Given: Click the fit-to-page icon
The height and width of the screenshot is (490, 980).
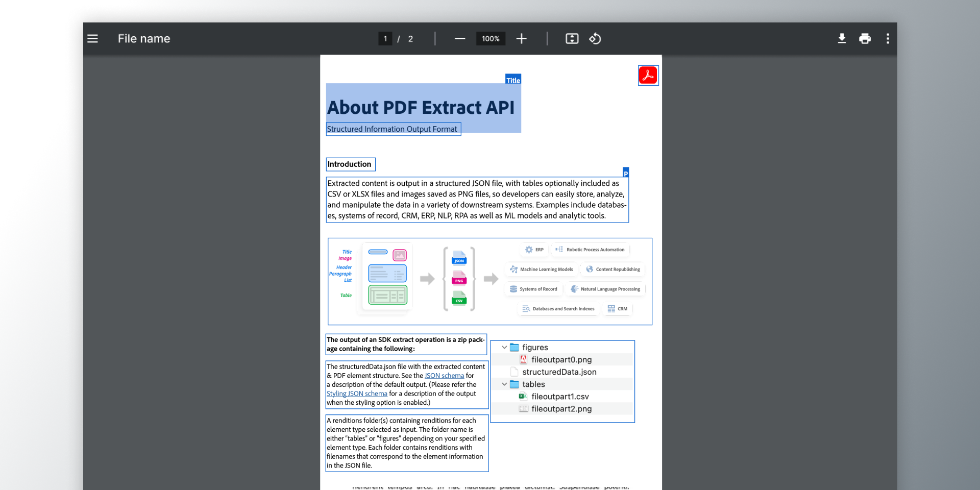Looking at the screenshot, I should pos(572,38).
